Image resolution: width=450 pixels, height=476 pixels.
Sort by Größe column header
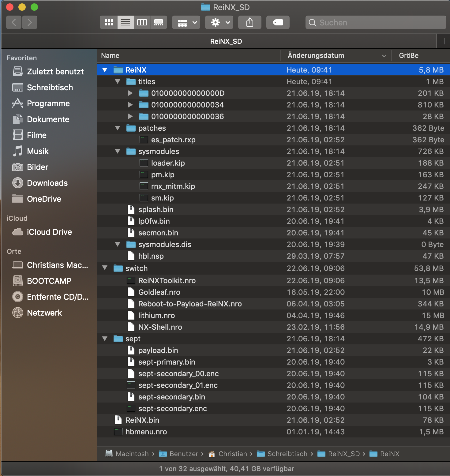tap(421, 55)
